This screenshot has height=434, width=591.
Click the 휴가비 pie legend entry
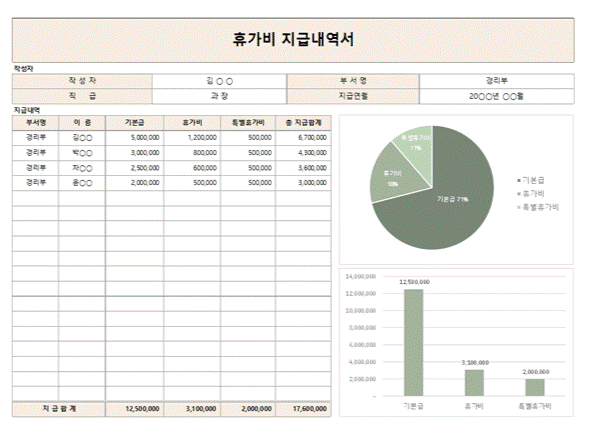[x=531, y=194]
